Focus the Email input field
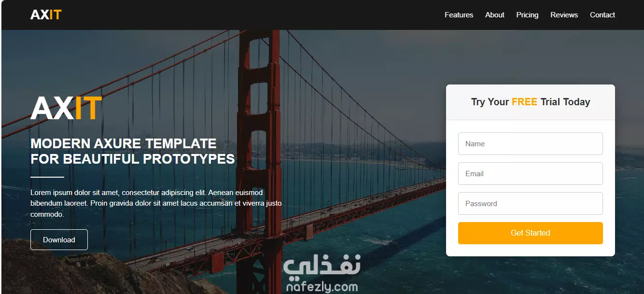This screenshot has height=294, width=644. [531, 174]
